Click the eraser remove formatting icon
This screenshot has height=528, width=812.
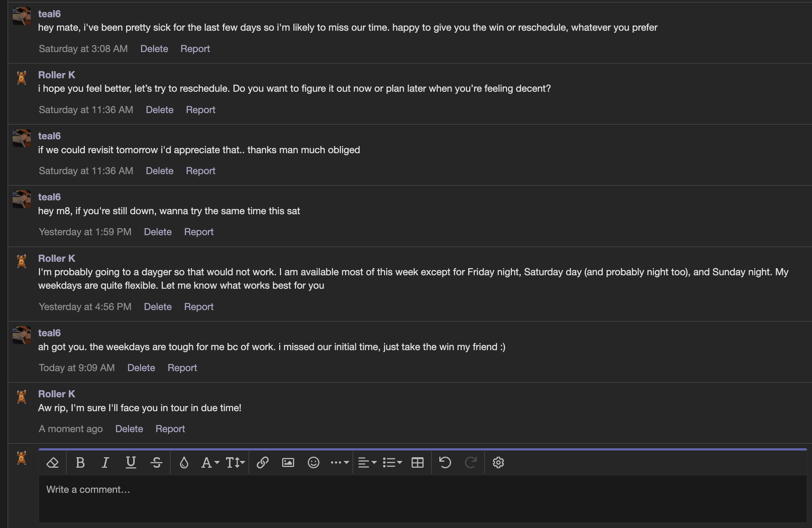pos(52,463)
